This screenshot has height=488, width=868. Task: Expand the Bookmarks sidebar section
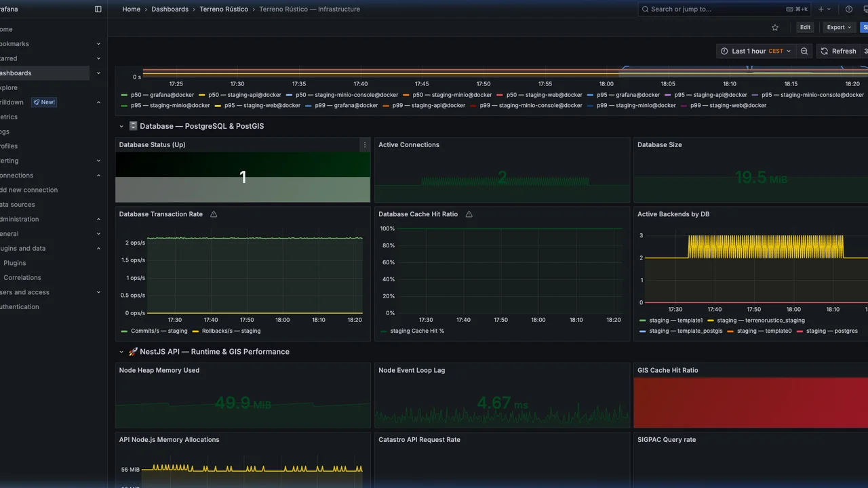tap(98, 44)
